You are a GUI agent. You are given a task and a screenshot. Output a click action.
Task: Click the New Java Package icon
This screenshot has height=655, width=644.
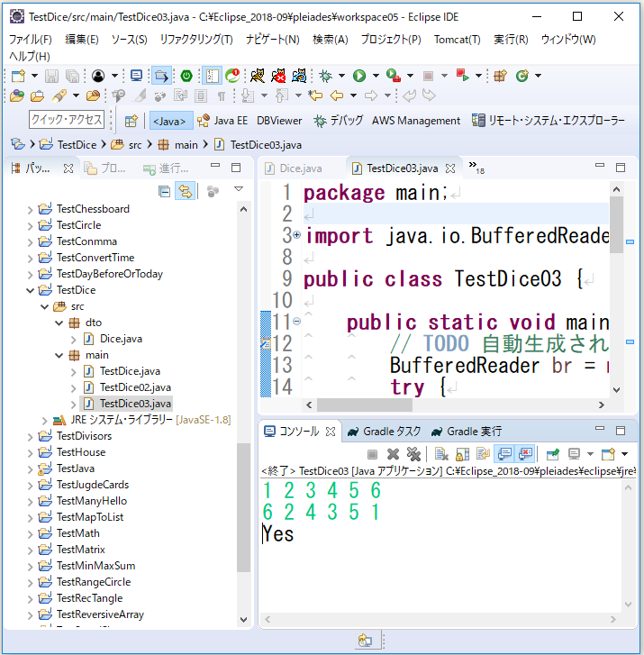500,76
